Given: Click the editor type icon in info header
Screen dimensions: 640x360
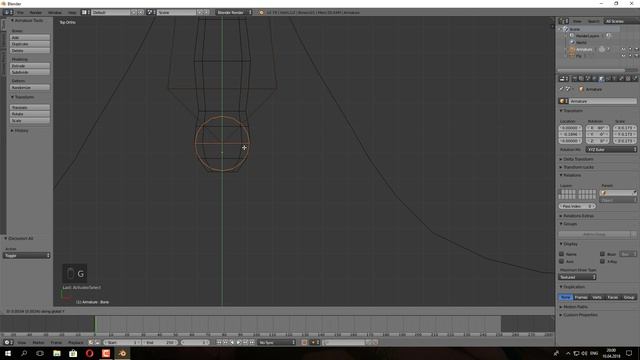Looking at the screenshot, I should point(8,13).
